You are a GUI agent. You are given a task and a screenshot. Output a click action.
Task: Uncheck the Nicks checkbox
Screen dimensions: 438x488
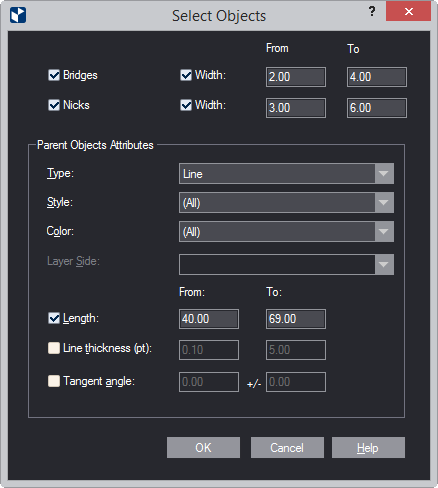(54, 105)
